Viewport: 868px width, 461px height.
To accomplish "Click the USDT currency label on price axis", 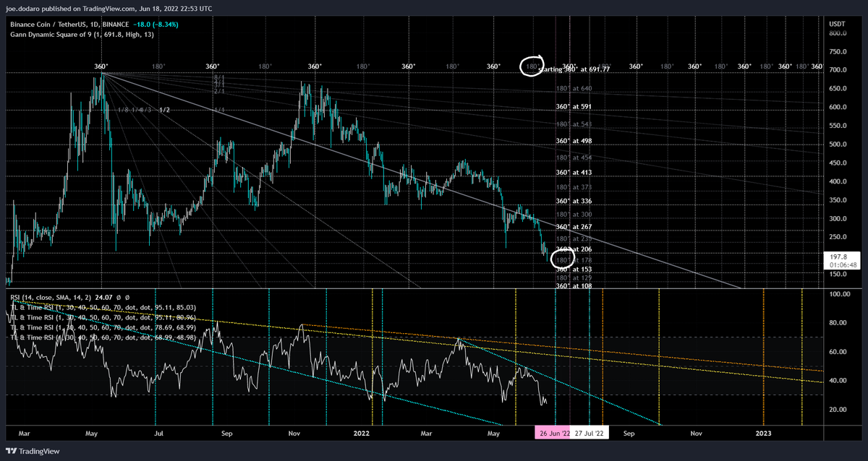I will 837,24.
